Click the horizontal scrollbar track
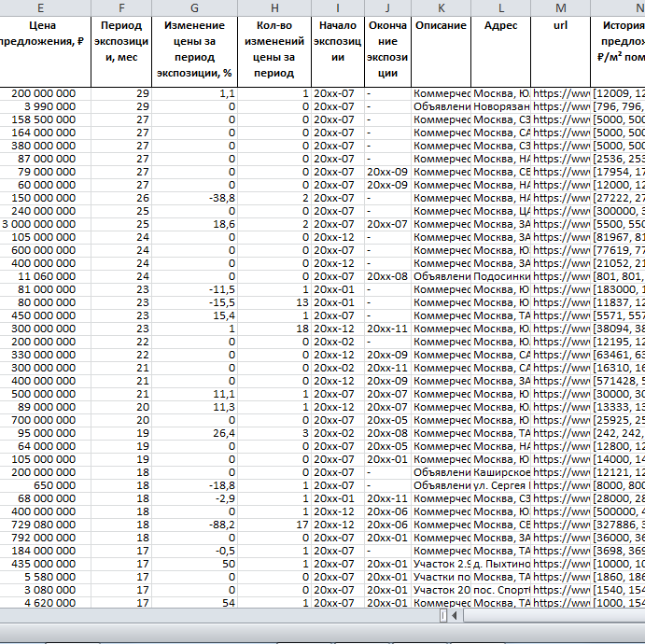This screenshot has width=645, height=644. (x=554, y=616)
